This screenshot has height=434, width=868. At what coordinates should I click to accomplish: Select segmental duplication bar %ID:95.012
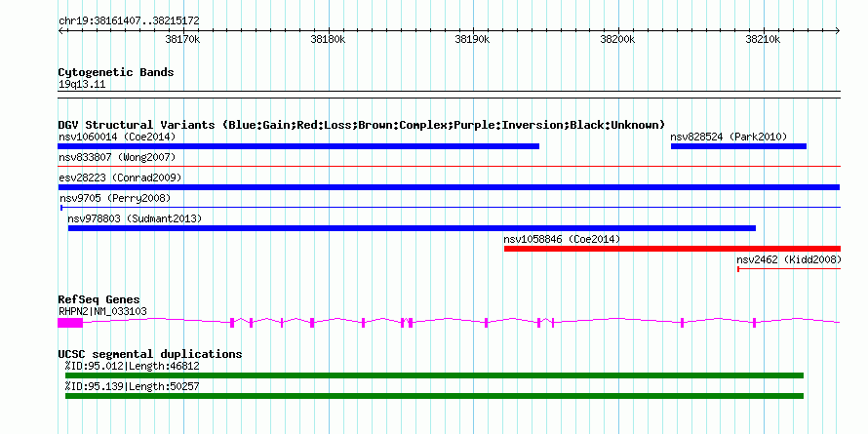435,375
